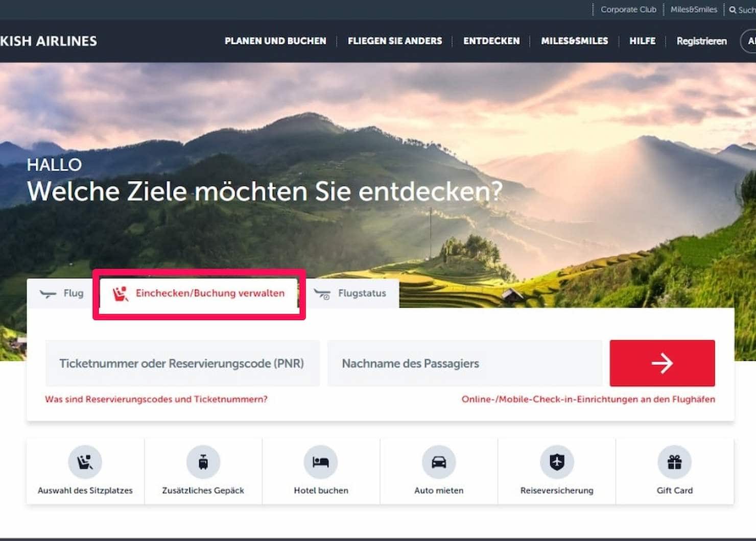Open PLANEN UND BUCHEN menu
This screenshot has width=756, height=541.
coord(275,41)
